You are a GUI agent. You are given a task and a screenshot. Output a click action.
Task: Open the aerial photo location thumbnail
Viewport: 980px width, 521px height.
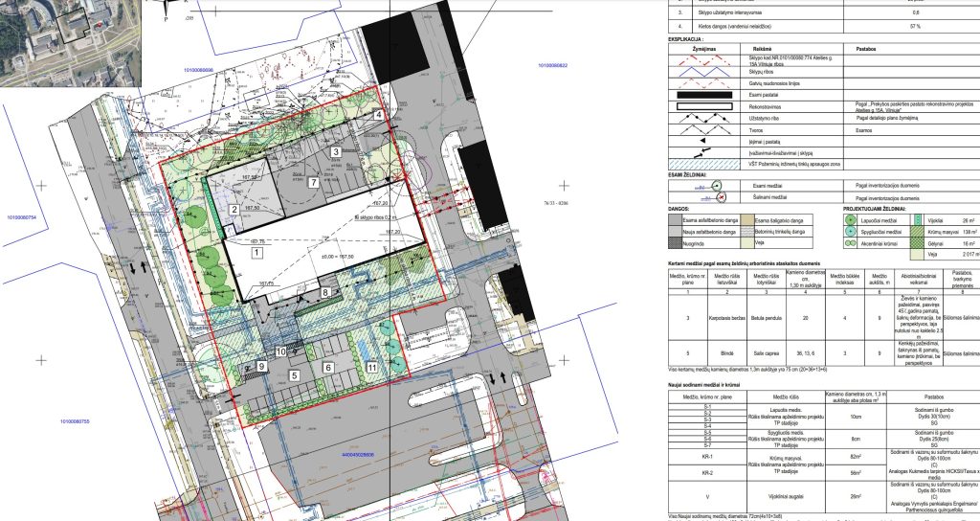(x=71, y=42)
